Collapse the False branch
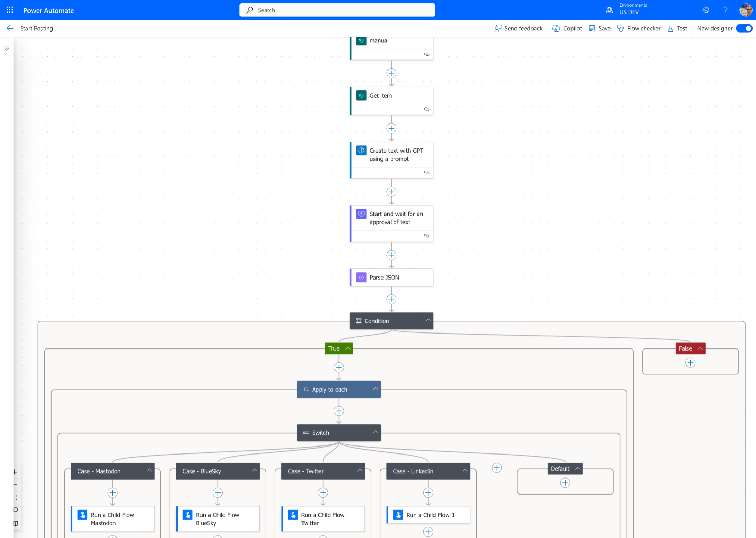The image size is (756, 538). [x=700, y=348]
